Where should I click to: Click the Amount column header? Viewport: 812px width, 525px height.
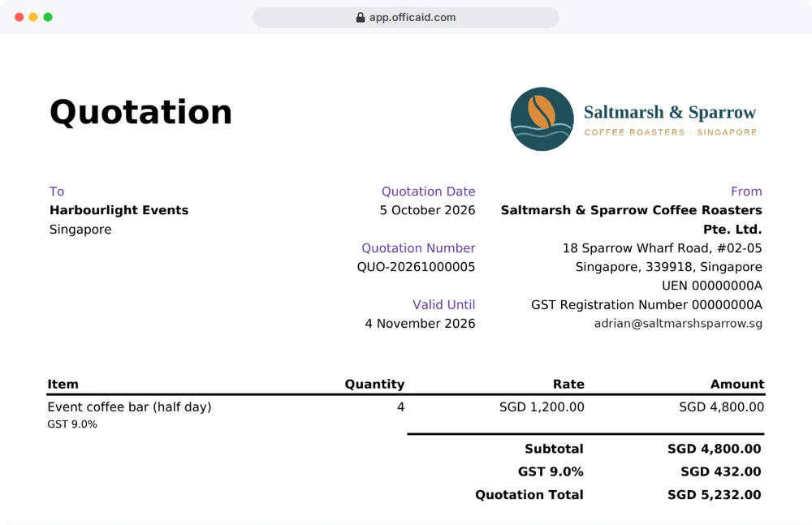point(737,384)
